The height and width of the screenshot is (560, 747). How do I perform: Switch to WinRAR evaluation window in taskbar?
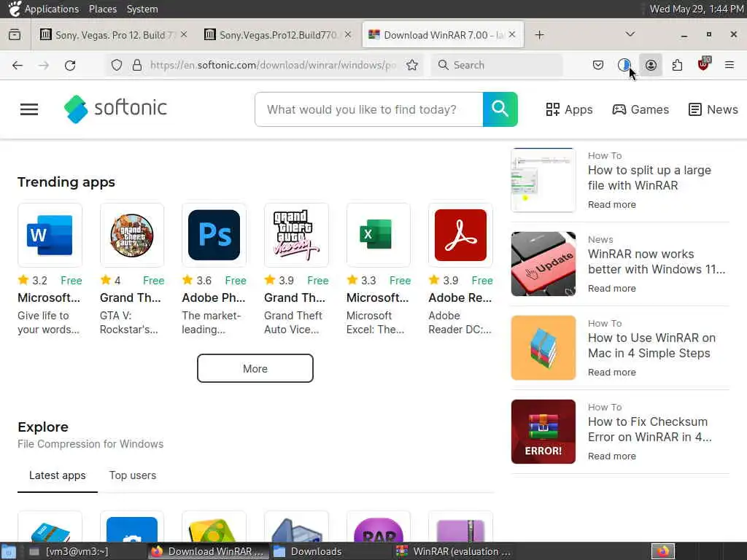tap(454, 551)
